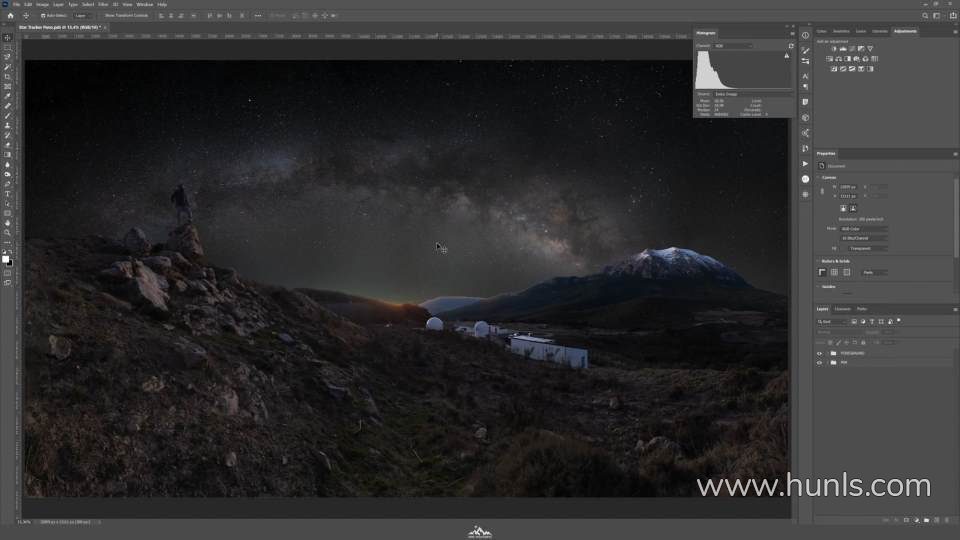Select the Eraser tool
Viewport: 960px width, 540px height.
[7, 145]
